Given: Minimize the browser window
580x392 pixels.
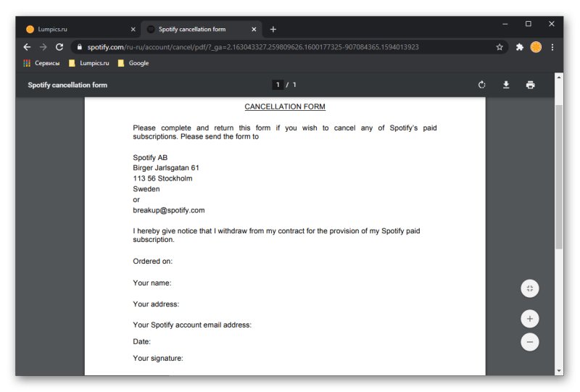Looking at the screenshot, I should coord(505,24).
